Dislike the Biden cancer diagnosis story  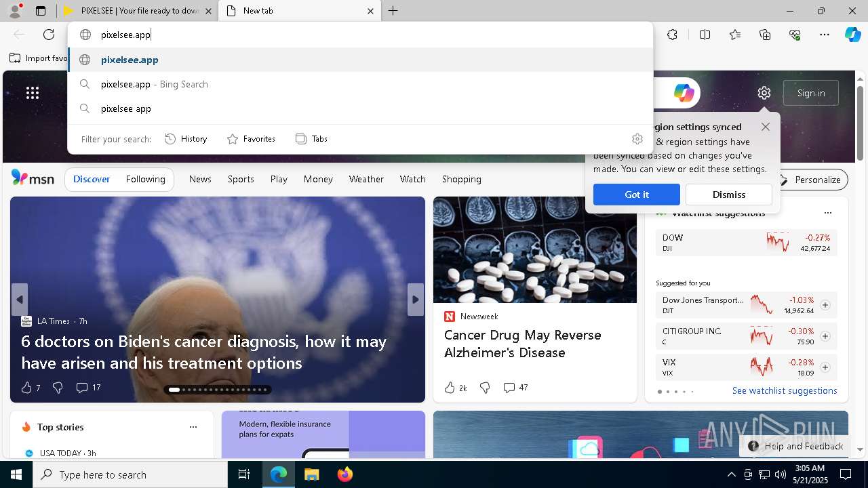58,388
